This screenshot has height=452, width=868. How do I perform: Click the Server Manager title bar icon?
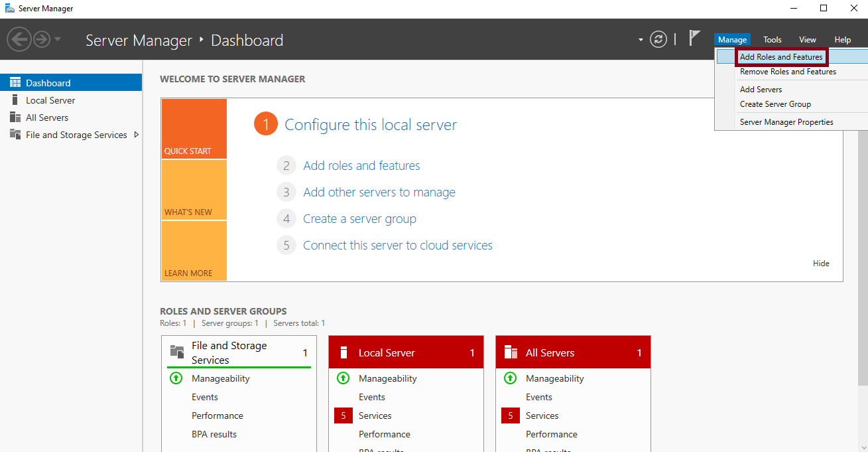coord(10,9)
